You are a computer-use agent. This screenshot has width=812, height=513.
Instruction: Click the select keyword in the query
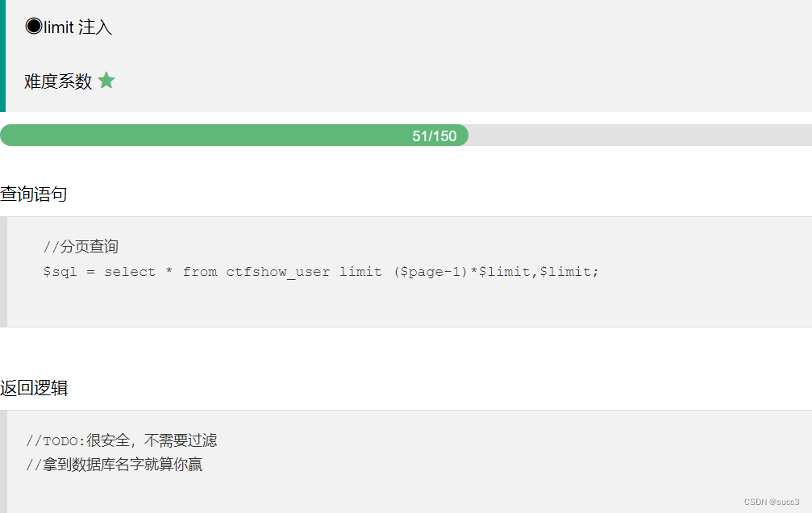[x=130, y=272]
